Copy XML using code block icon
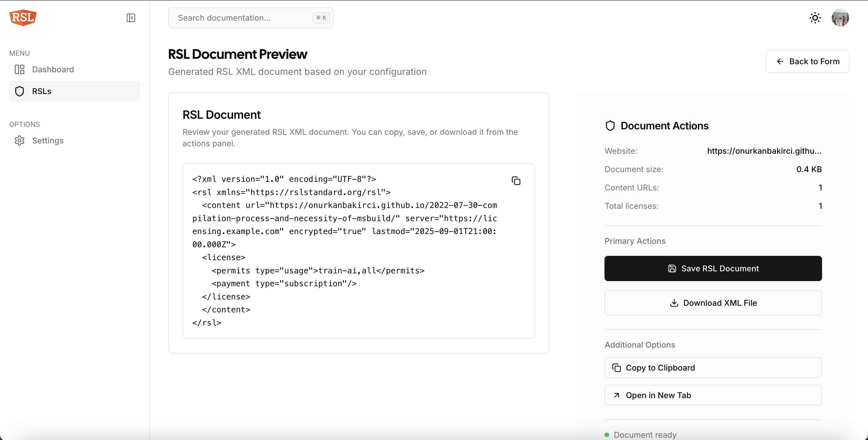This screenshot has height=440, width=868. click(516, 181)
